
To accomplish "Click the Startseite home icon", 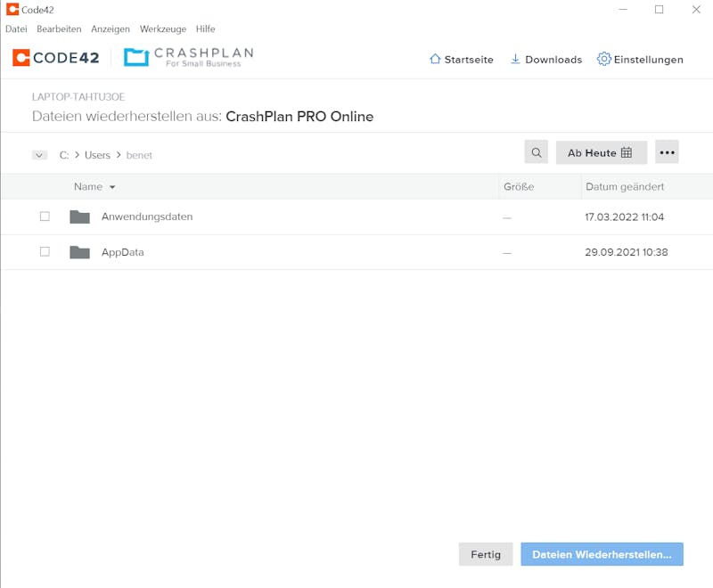I will click(x=435, y=59).
